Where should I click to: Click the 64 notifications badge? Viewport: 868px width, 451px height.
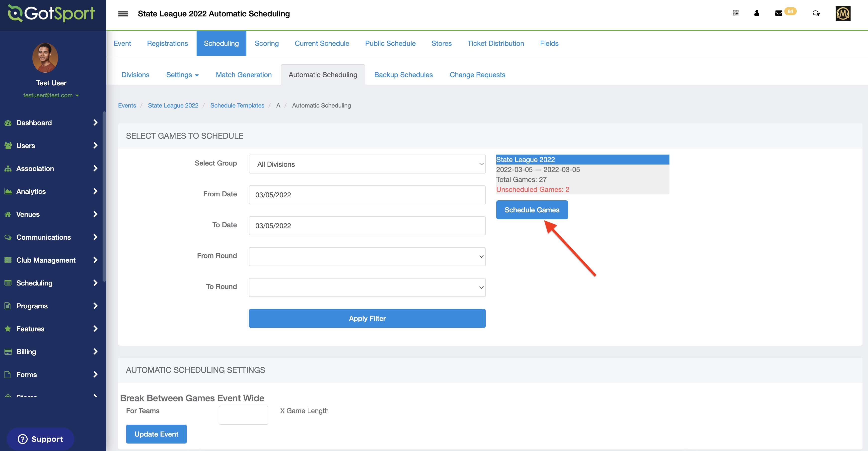(790, 11)
